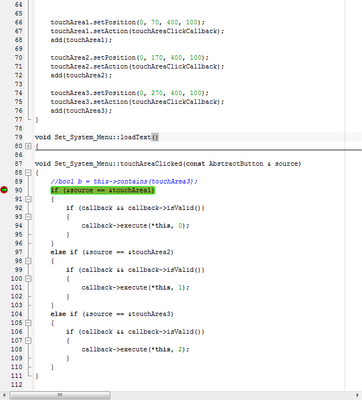
Task: Collapse the else-if block at line 105
Action: 28,323
